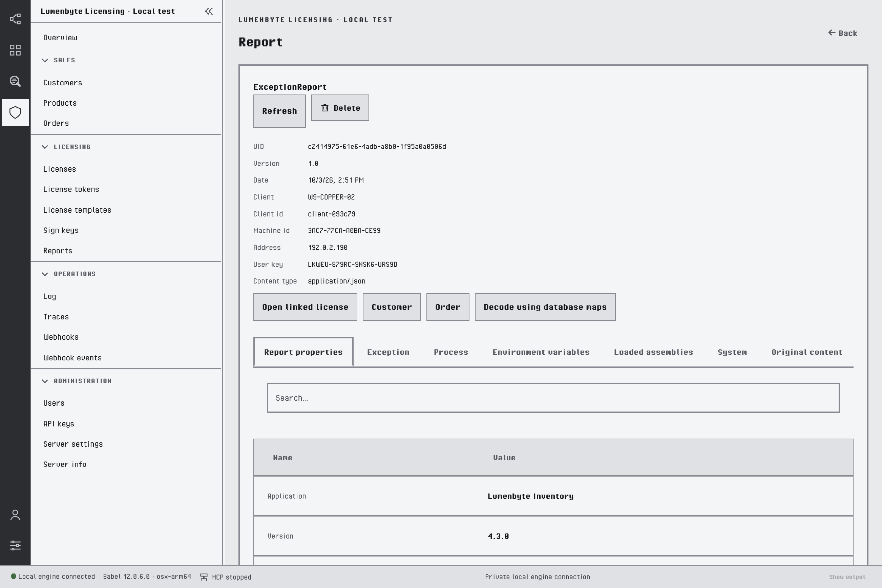Open Sign keys in the sidebar
The height and width of the screenshot is (588, 882).
point(61,230)
